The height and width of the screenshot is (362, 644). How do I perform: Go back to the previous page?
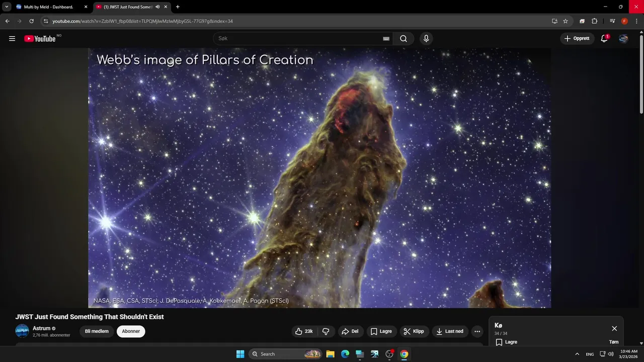coord(7,21)
